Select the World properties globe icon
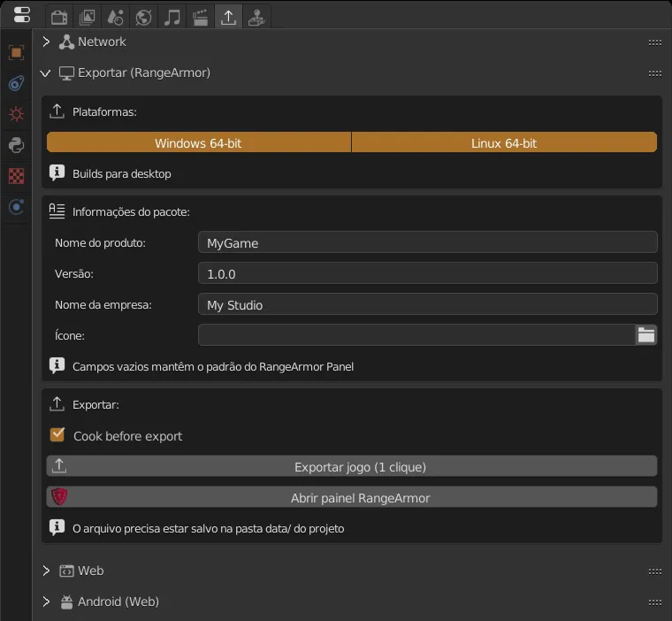 pos(143,18)
